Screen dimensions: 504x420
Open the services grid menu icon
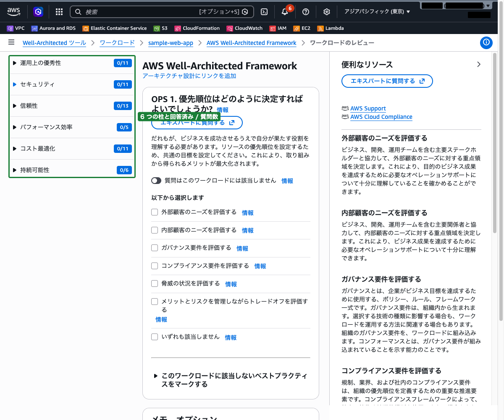59,12
